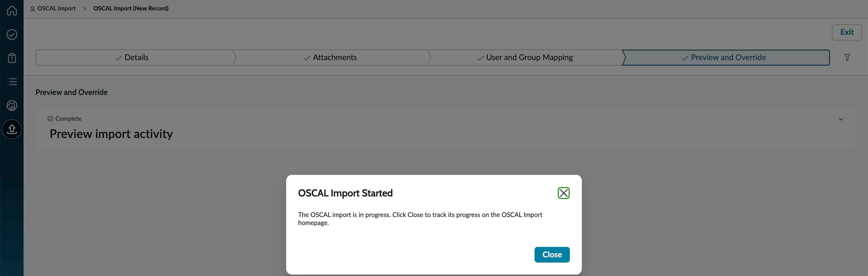Collapse the Preview import activity section
The image size is (868, 276).
pos(841,119)
